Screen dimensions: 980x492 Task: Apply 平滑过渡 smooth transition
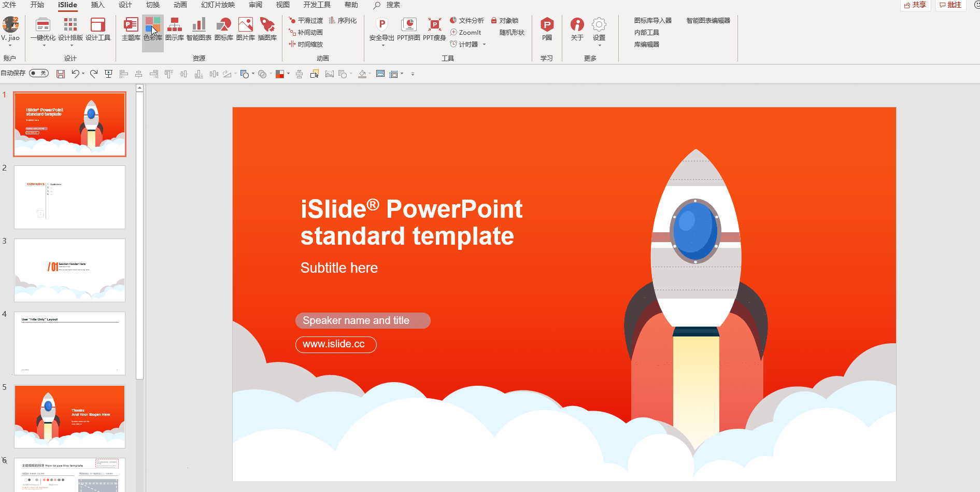(306, 21)
